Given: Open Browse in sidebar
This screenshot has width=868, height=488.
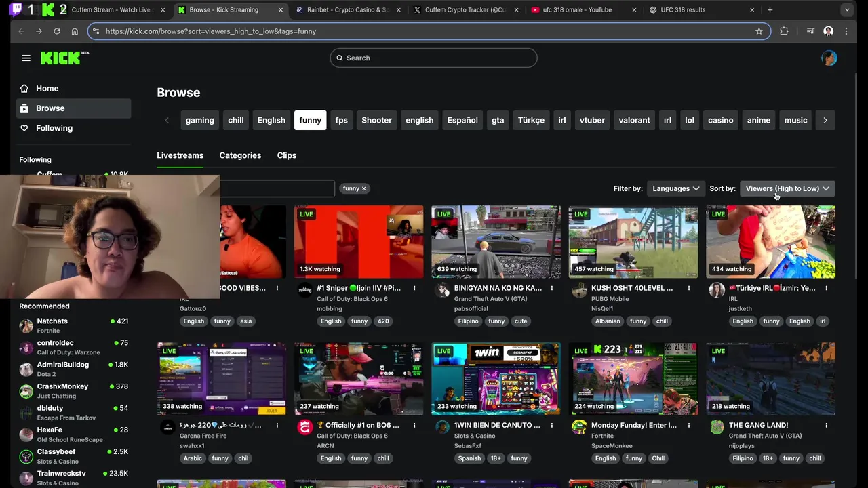Looking at the screenshot, I should pos(74,108).
